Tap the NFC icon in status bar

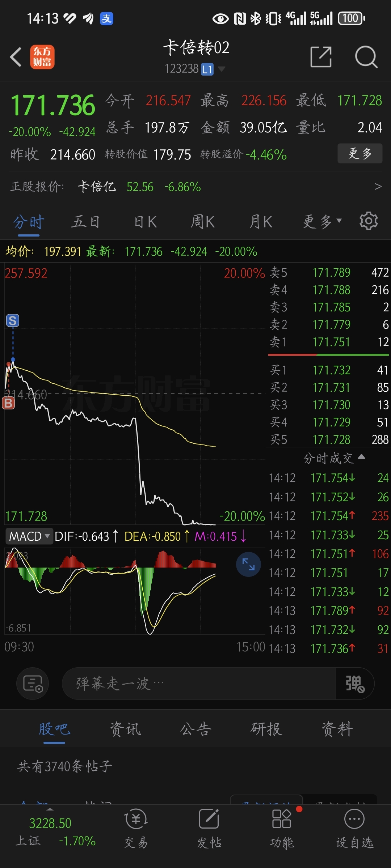240,18
